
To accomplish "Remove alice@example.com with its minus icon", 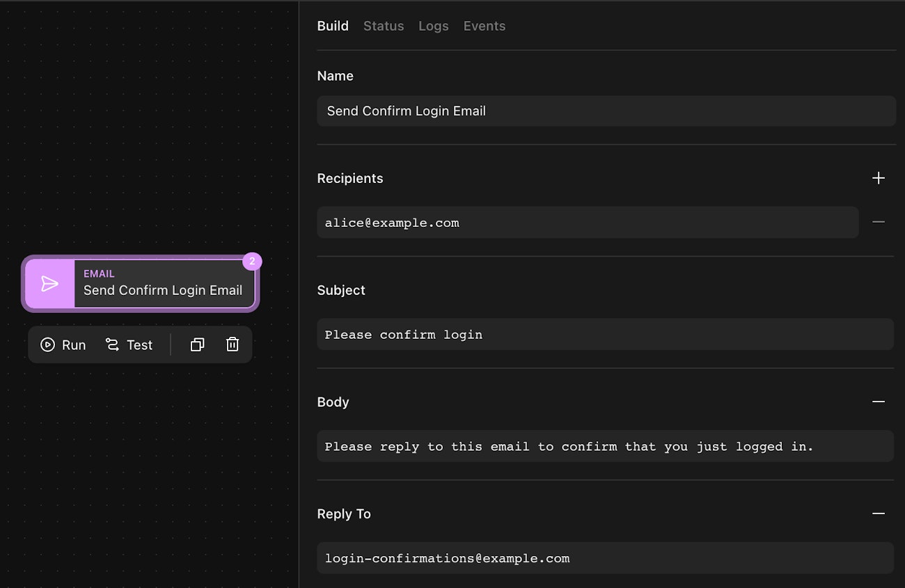I will (879, 222).
